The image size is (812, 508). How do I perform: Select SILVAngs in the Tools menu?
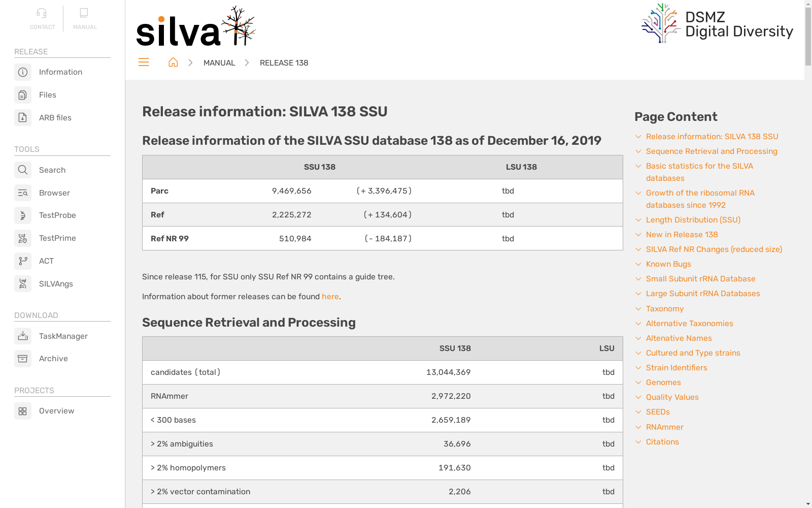(x=56, y=284)
